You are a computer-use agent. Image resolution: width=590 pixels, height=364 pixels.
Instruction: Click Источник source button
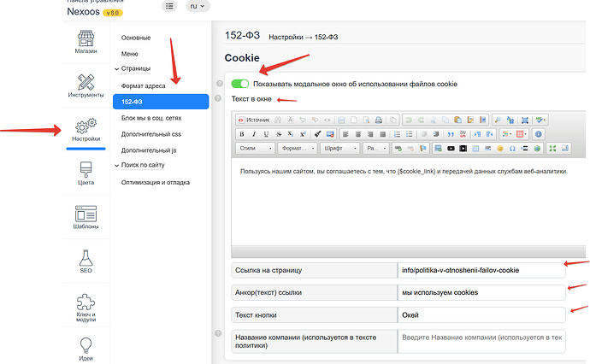(x=254, y=120)
